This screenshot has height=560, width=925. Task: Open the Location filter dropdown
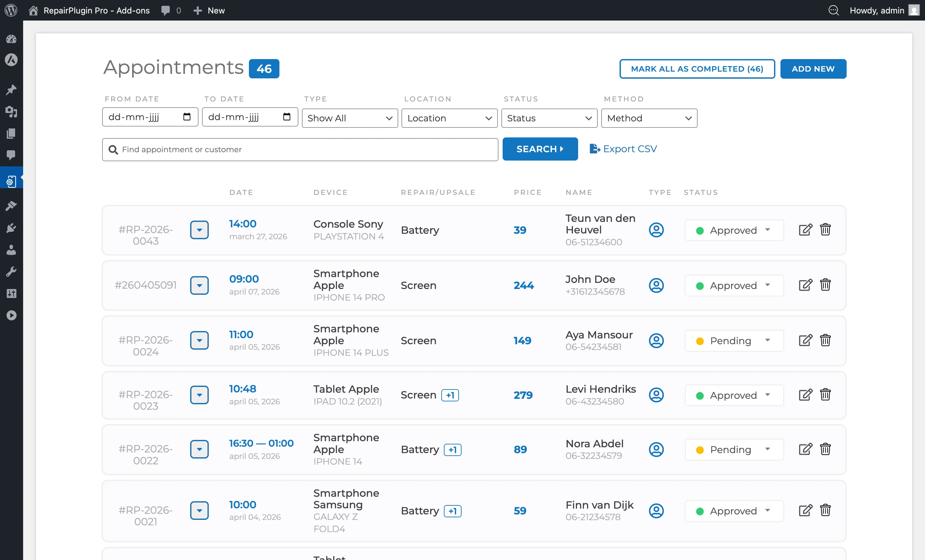pos(449,118)
